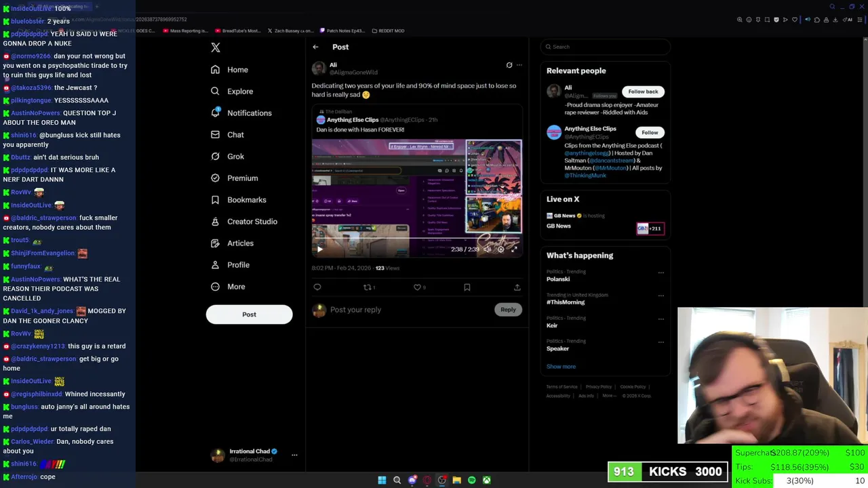Open the Zach Bussey bookmark
868x488 pixels.
click(x=290, y=30)
